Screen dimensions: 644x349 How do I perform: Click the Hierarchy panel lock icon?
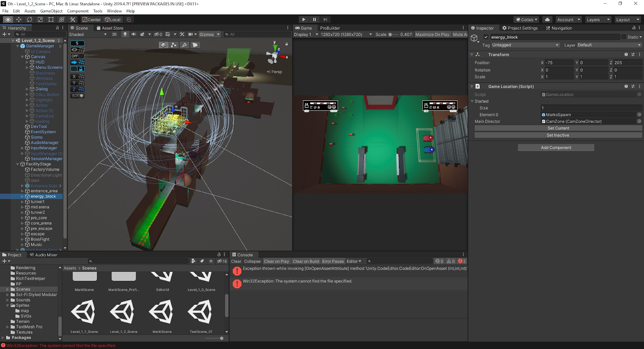point(57,28)
